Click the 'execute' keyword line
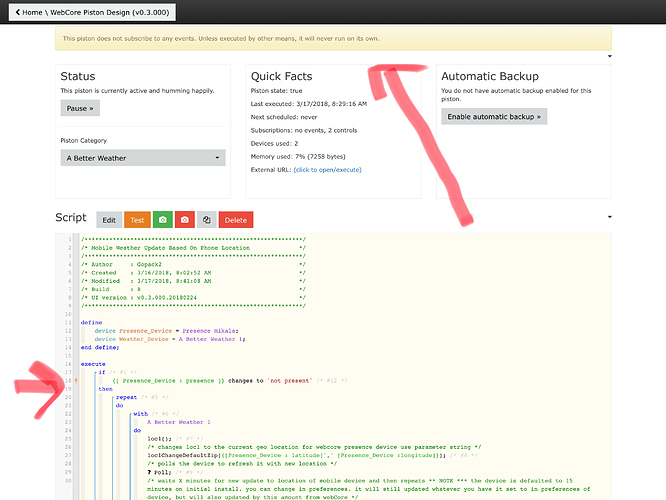The width and height of the screenshot is (666, 500). (93, 364)
